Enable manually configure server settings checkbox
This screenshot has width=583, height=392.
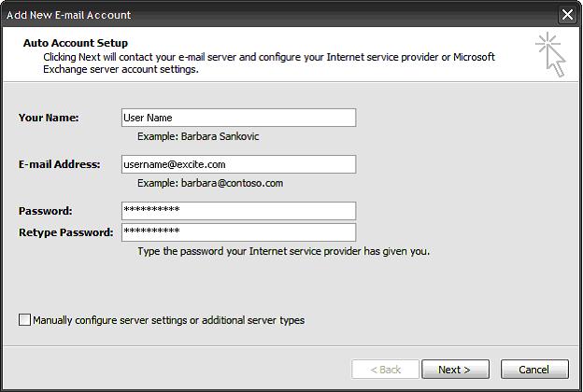[24, 320]
